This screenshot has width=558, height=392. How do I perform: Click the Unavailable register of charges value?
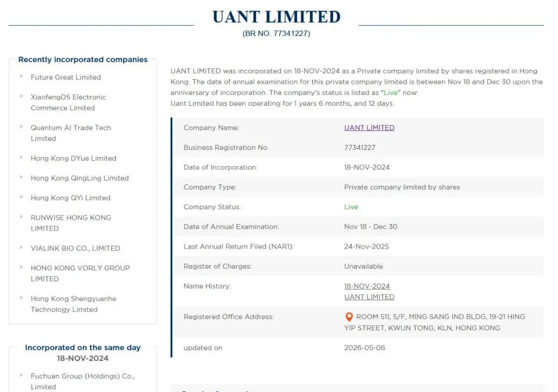(x=363, y=266)
